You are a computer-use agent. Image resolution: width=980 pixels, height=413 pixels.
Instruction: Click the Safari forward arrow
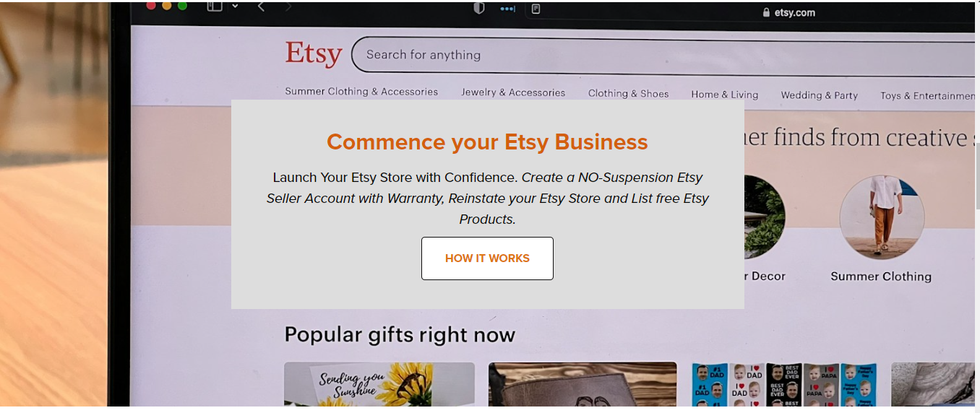(x=288, y=7)
